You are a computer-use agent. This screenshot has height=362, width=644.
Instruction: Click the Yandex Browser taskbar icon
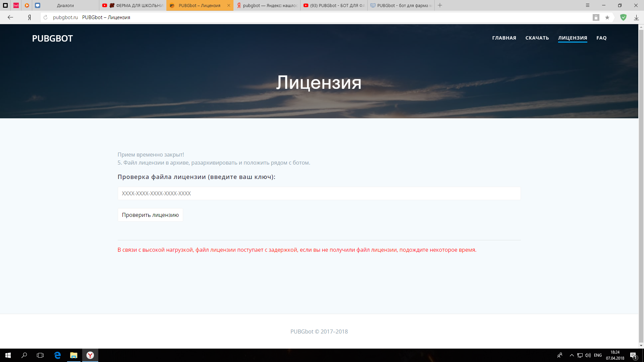pos(90,355)
